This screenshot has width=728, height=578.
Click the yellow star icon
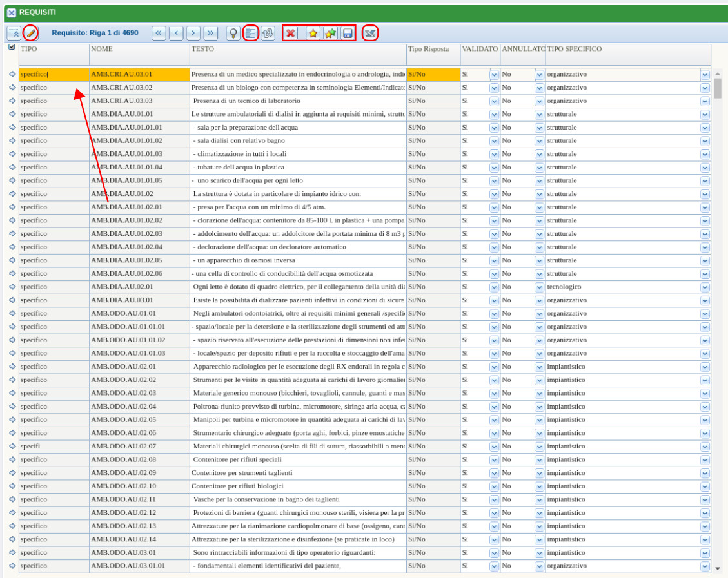pos(313,33)
